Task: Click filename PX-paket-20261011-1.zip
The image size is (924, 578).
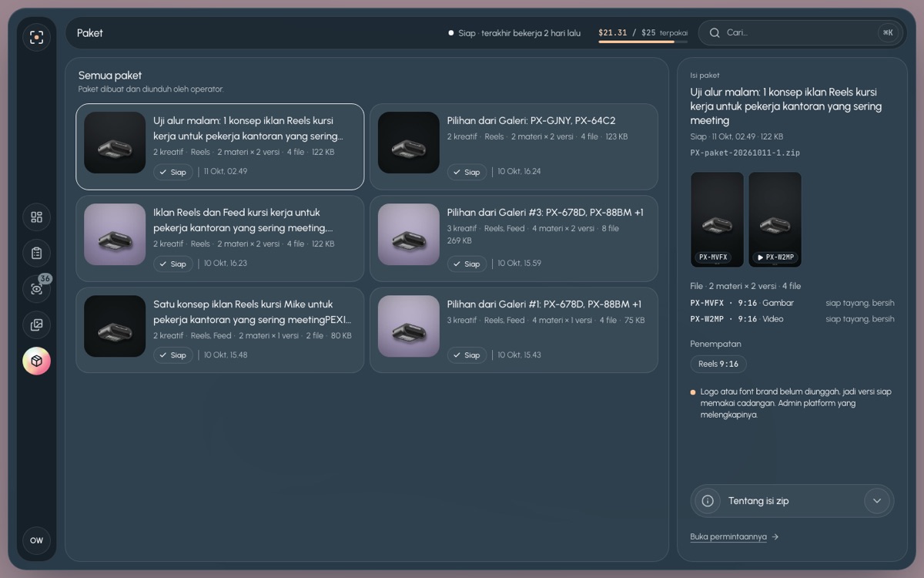Action: pyautogui.click(x=745, y=153)
